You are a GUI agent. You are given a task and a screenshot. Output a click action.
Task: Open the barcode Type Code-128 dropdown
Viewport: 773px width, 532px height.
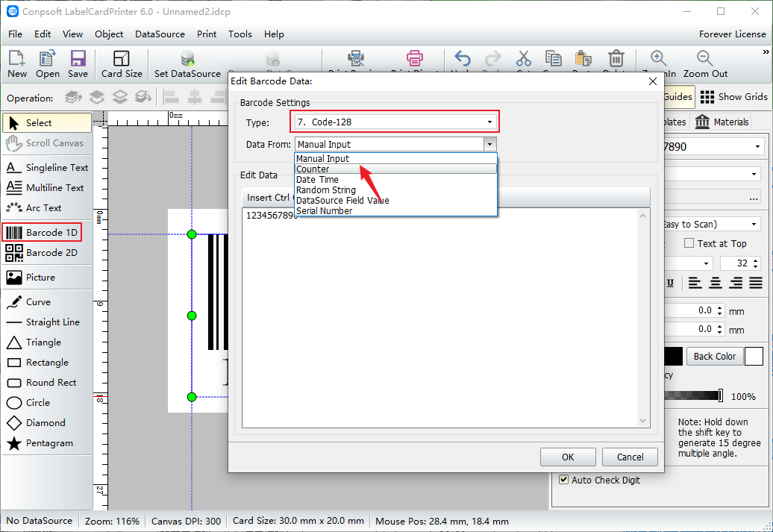[395, 122]
